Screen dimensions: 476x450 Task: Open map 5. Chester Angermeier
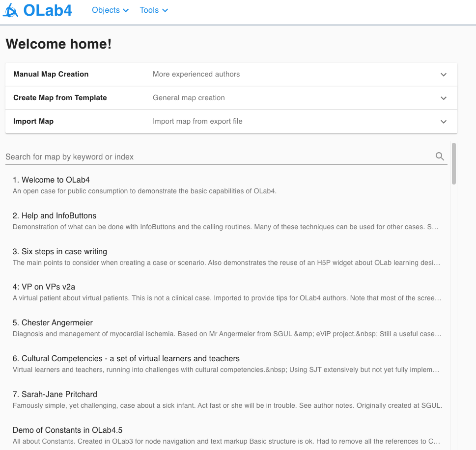pos(53,322)
